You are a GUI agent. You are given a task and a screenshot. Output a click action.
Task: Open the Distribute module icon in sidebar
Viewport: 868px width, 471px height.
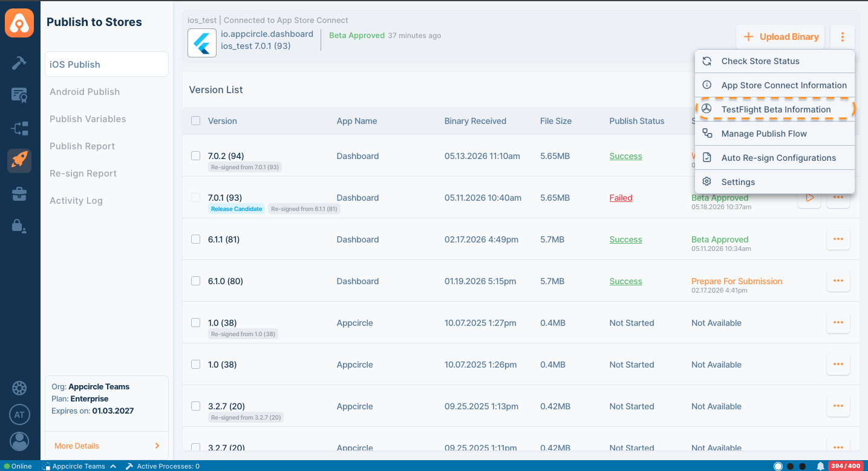point(19,128)
